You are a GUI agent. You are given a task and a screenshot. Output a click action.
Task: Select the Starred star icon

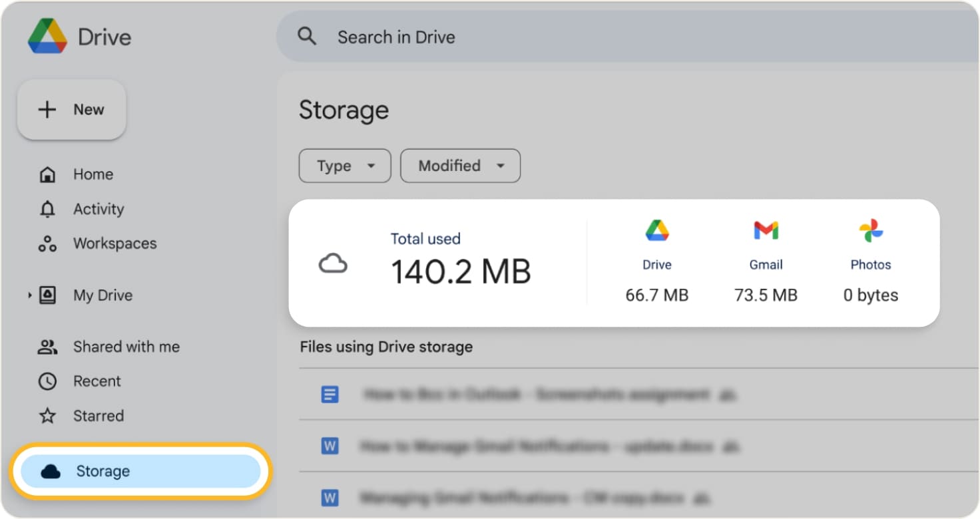tap(47, 415)
